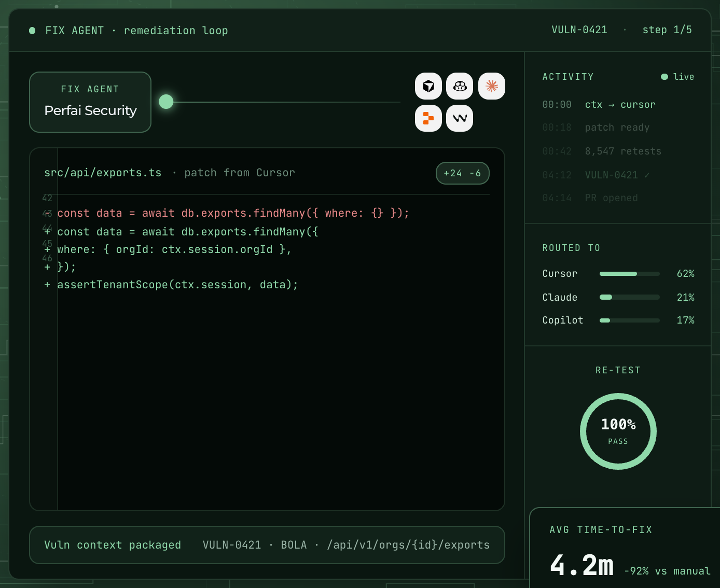Click the VULN-0421 label in the header
The width and height of the screenshot is (720, 588).
click(579, 30)
